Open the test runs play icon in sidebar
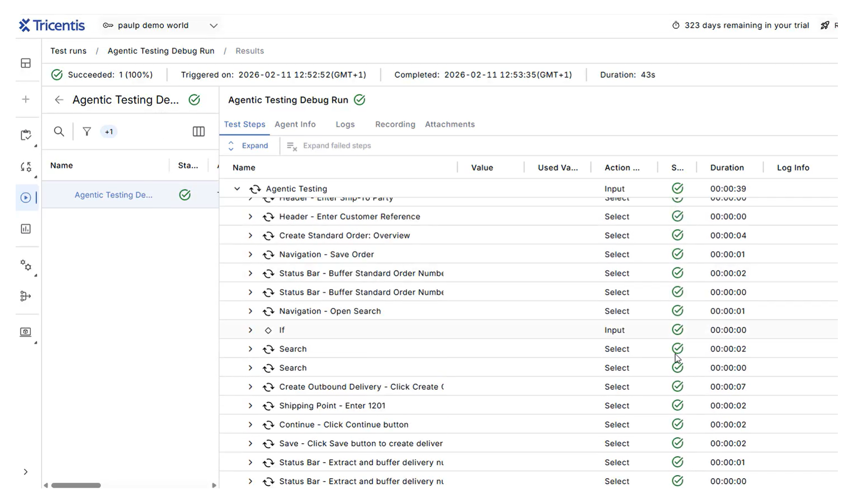Image resolution: width=856 pixels, height=504 pixels. click(x=26, y=198)
